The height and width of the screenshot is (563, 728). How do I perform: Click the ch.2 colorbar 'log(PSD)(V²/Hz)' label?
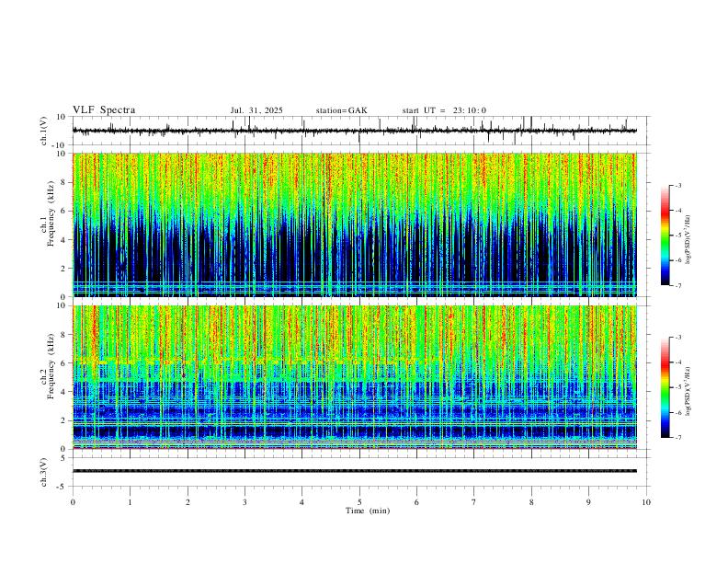[688, 392]
